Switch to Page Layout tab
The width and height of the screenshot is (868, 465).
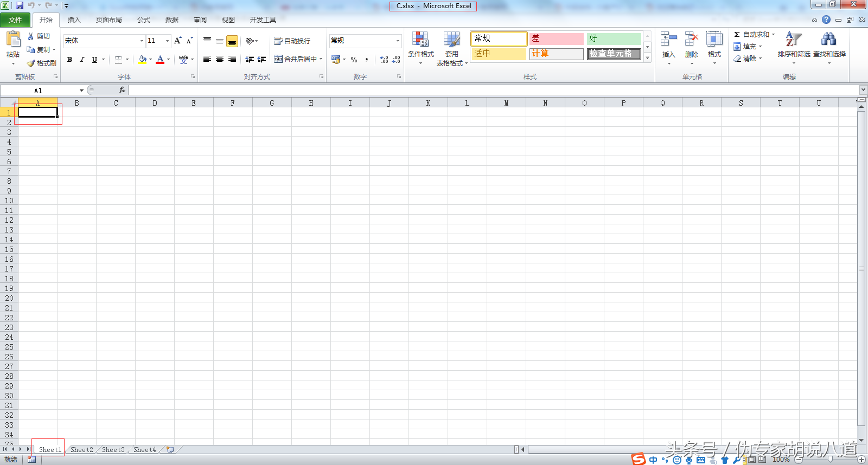[109, 20]
